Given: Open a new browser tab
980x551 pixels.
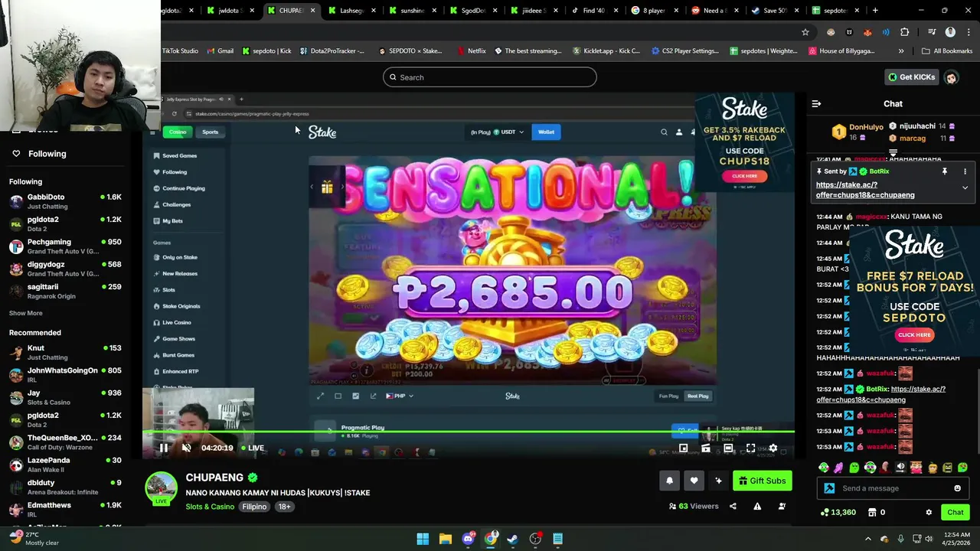Looking at the screenshot, I should click(875, 11).
